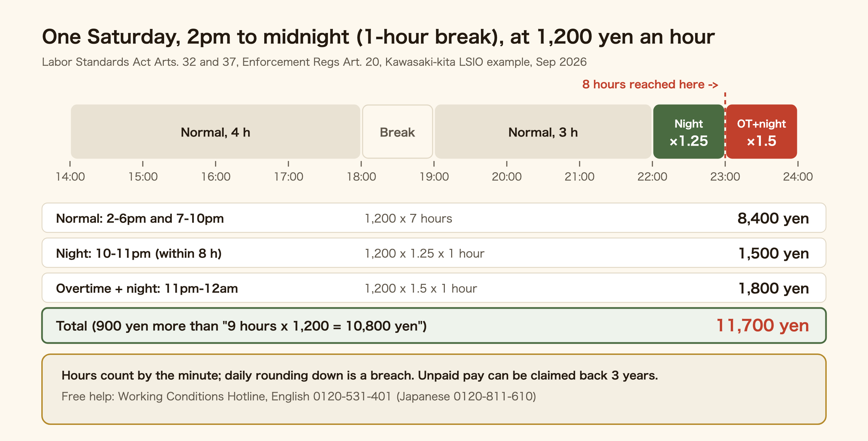Click the '8 hours reached here ->' annotation

pos(650,84)
